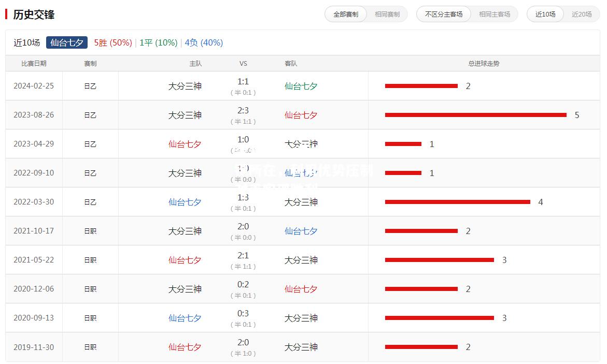Click the 客队 column header
607x364 pixels.
tap(291, 64)
